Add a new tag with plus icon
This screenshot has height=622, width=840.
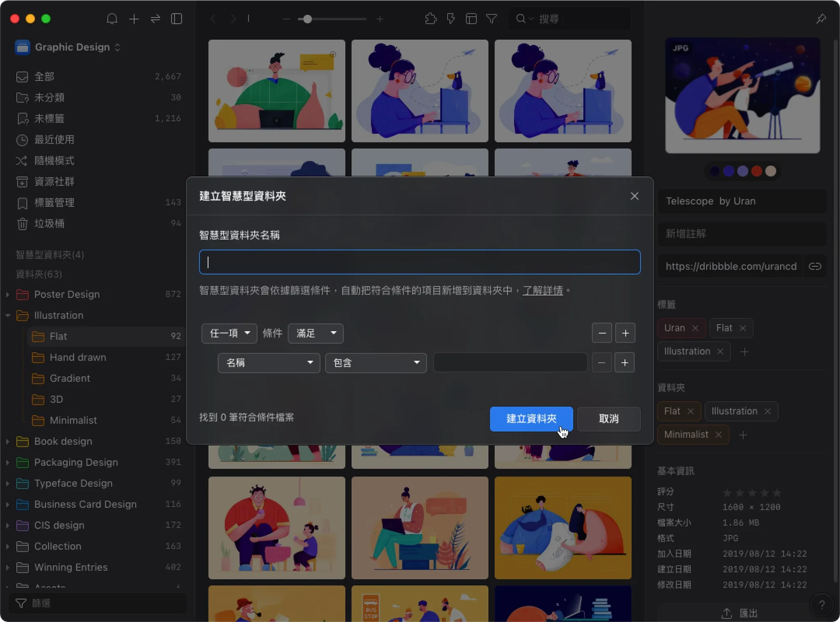[x=744, y=352]
